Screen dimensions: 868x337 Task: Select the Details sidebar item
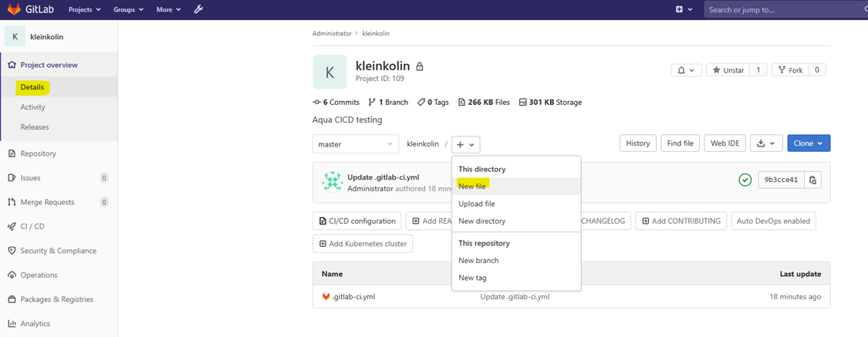pos(32,87)
